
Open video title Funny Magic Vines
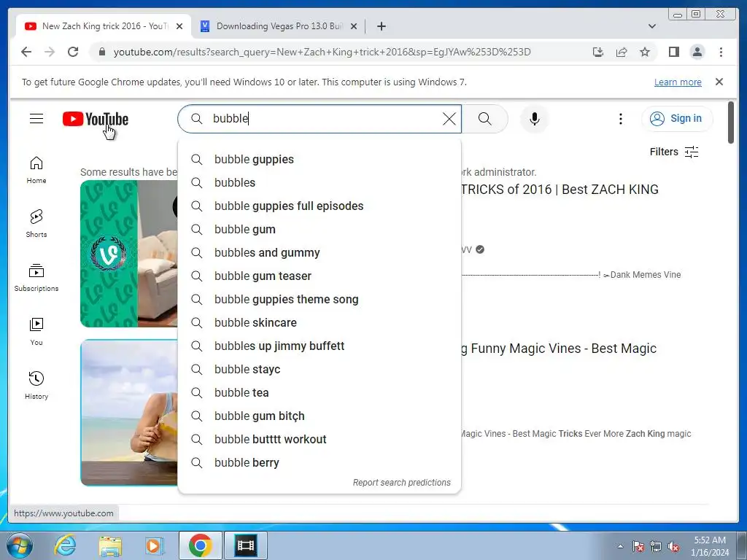[559, 349]
